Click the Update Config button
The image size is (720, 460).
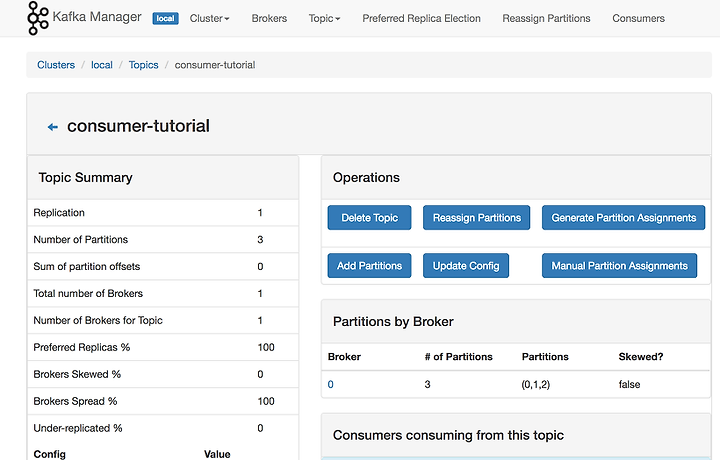coord(466,266)
